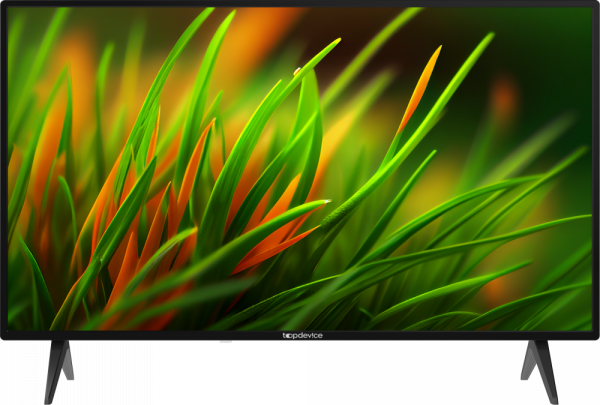Click the right TV stand leg
Screen dimensions: 600x405
click(x=540, y=368)
